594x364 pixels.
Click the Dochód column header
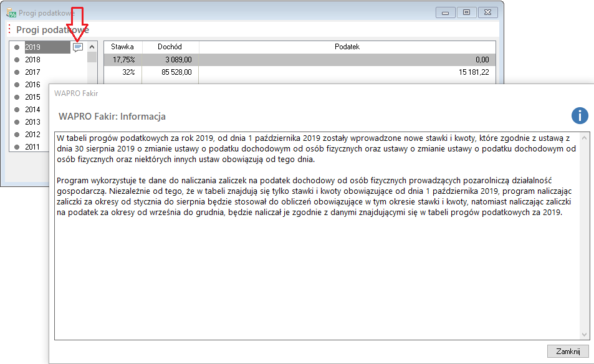pyautogui.click(x=170, y=47)
